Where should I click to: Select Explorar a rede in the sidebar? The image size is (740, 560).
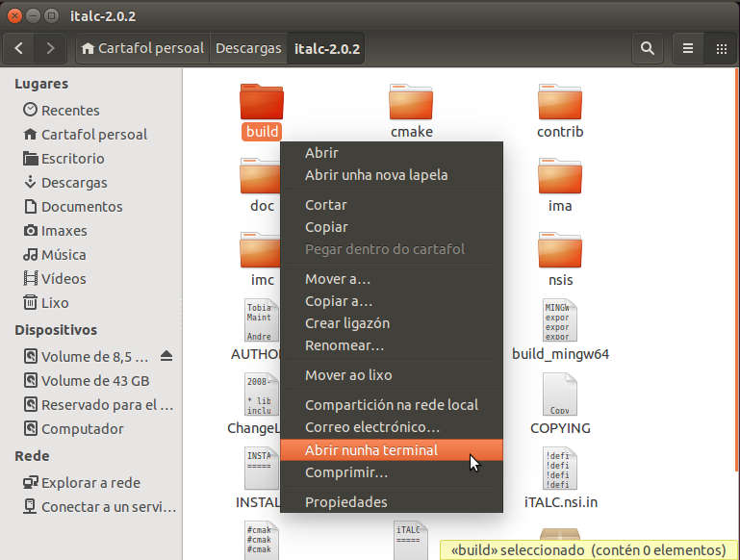(x=81, y=483)
